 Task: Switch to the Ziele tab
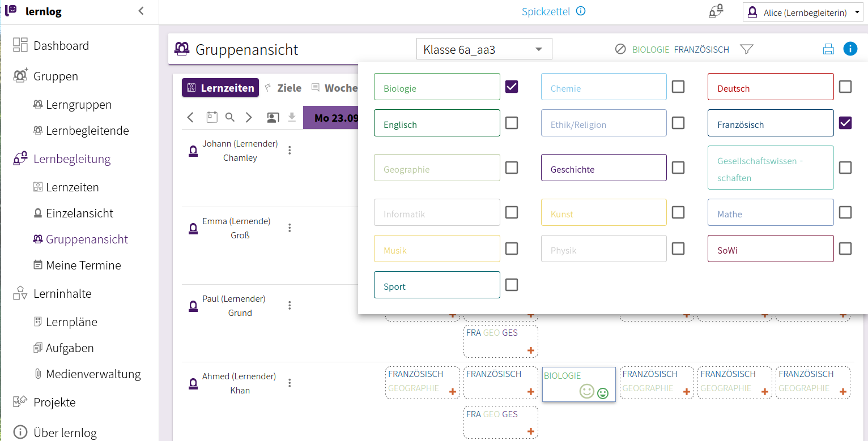[x=283, y=88]
